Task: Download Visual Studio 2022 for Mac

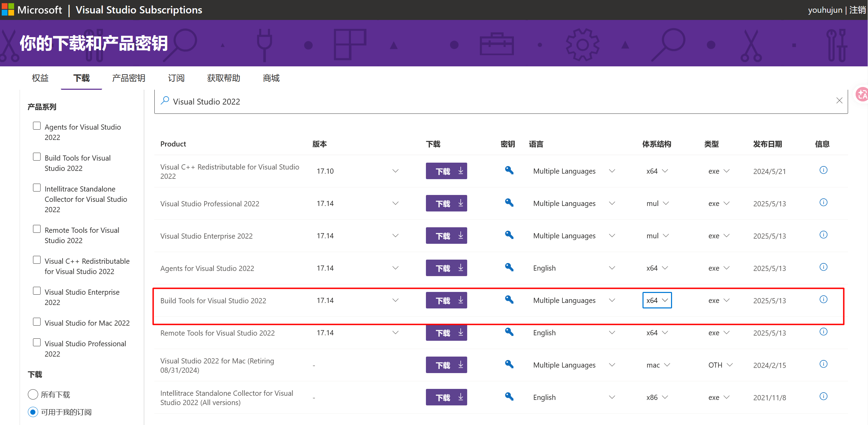Action: tap(446, 365)
